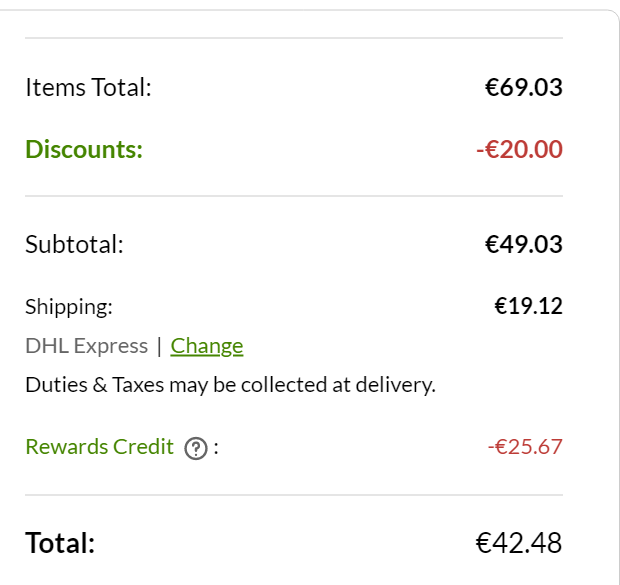Change the DHL Express shipping method
The width and height of the screenshot is (620, 585).
(207, 346)
